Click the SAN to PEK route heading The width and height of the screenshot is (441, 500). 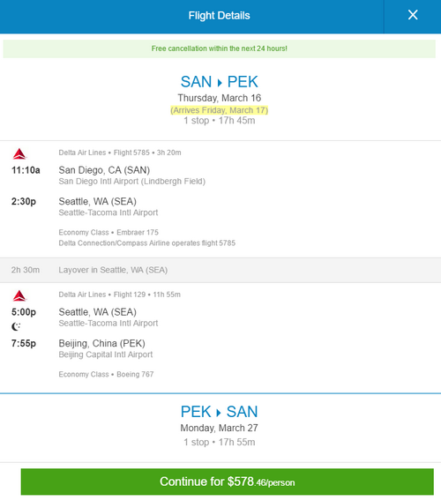(219, 82)
